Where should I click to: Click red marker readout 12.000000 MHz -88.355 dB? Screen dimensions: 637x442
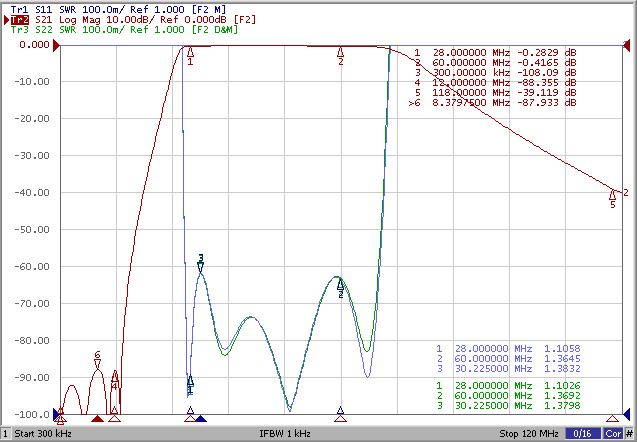coord(495,82)
